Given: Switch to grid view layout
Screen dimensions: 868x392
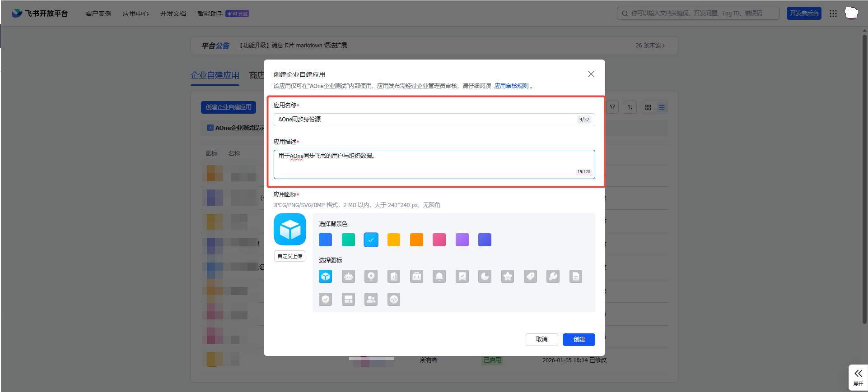Looking at the screenshot, I should coord(648,107).
